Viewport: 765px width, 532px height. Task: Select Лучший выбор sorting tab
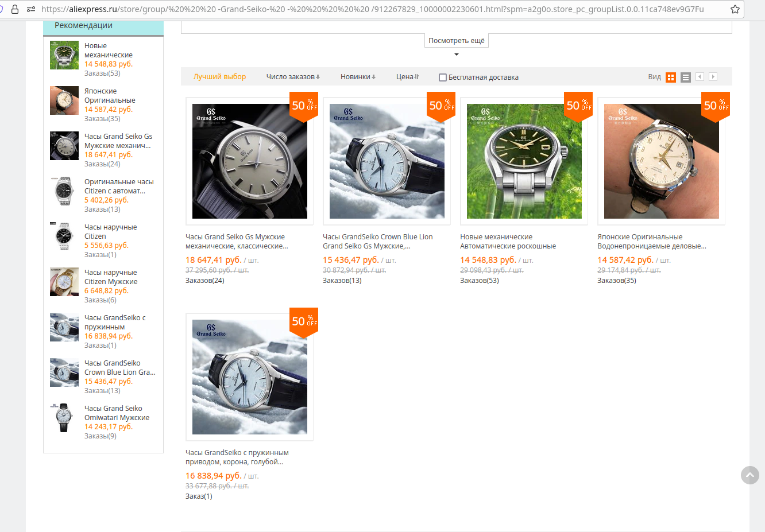coord(219,77)
